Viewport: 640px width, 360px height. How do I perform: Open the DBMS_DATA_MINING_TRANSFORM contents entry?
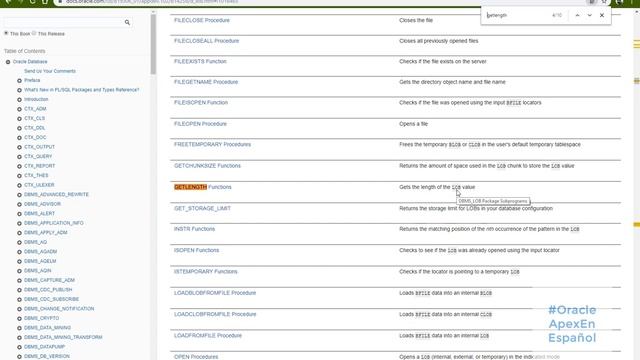tap(63, 337)
